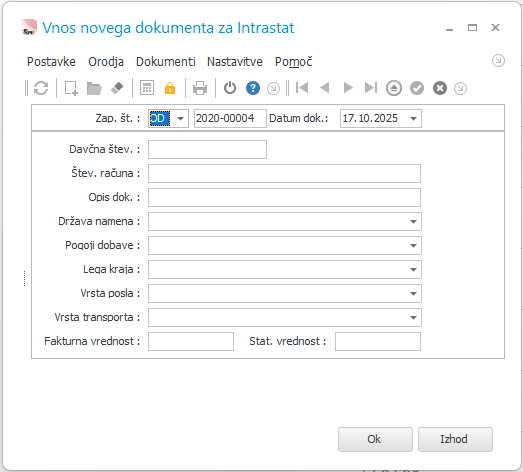Open the blue help question mark
The image size is (523, 472).
253,88
